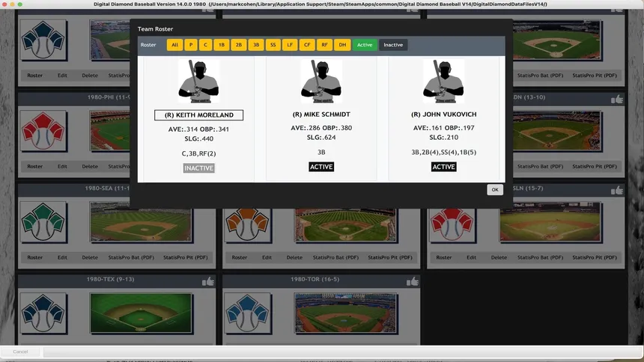Open StatisPro Pit (PDF) for DN (13-10)

tap(595, 166)
